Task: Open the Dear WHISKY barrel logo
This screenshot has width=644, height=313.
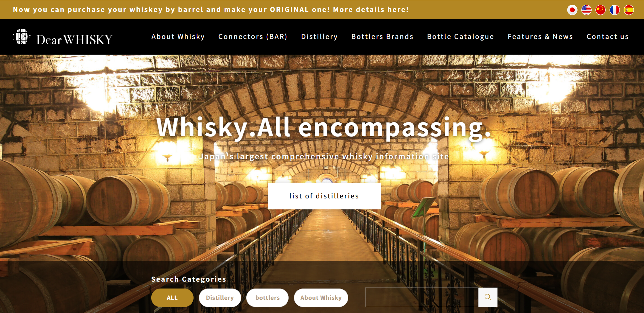Action: click(22, 37)
